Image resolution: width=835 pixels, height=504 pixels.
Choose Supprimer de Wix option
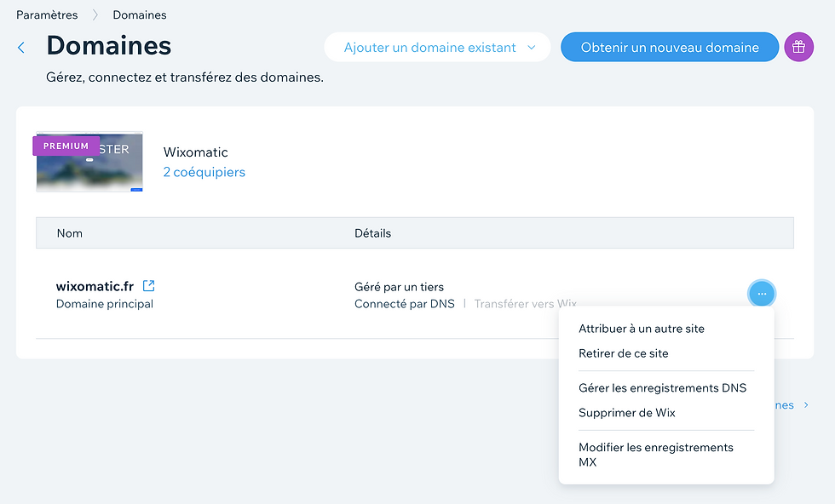[627, 412]
